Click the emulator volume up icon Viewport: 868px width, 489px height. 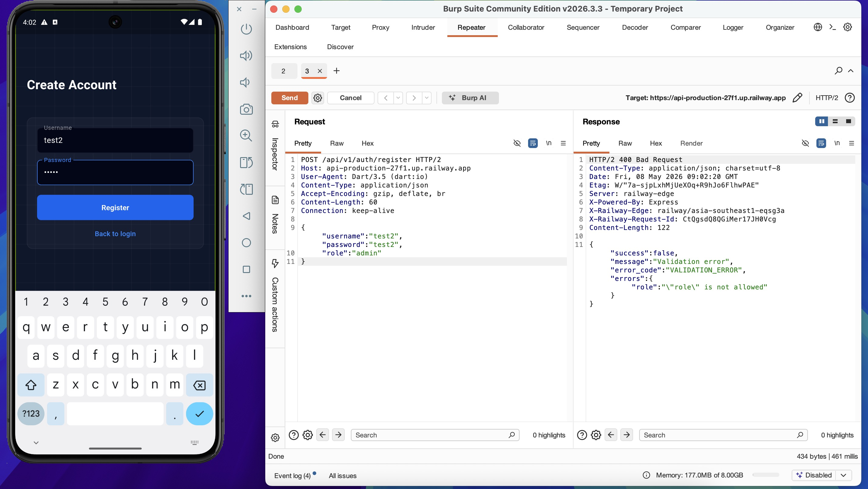coord(246,56)
